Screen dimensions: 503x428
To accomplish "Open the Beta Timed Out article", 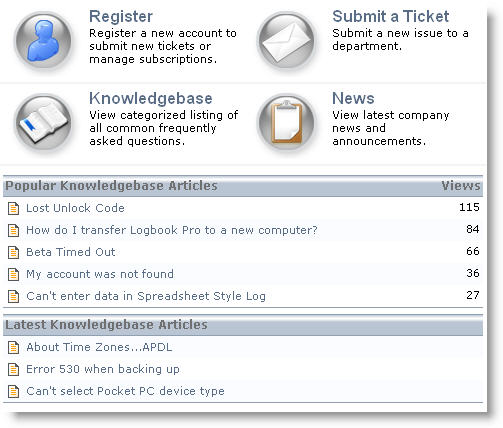I will [x=71, y=252].
